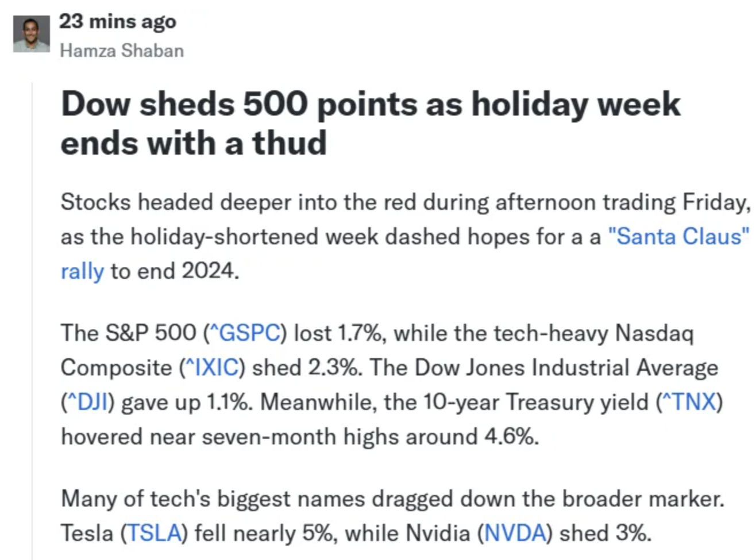The image size is (756, 560).
Task: Click the "Nasdaq Composite" index name
Action: 654,333
